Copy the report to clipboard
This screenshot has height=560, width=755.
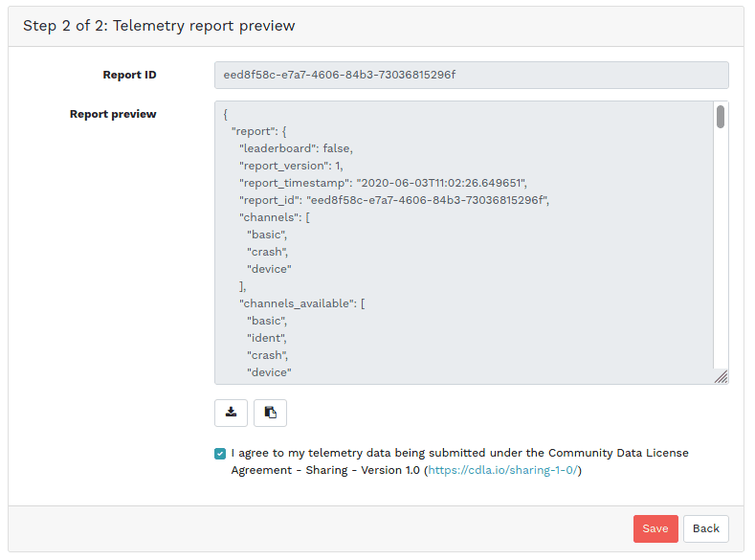270,413
